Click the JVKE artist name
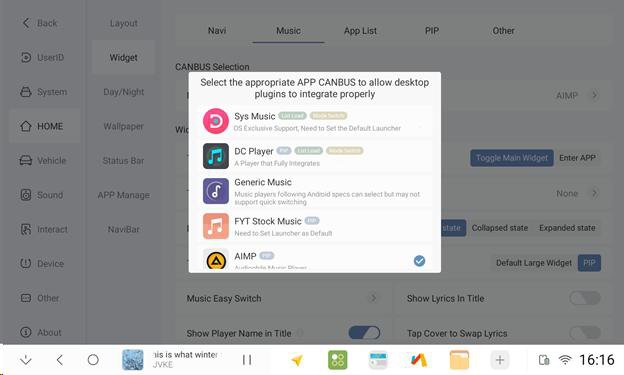 click(x=163, y=365)
